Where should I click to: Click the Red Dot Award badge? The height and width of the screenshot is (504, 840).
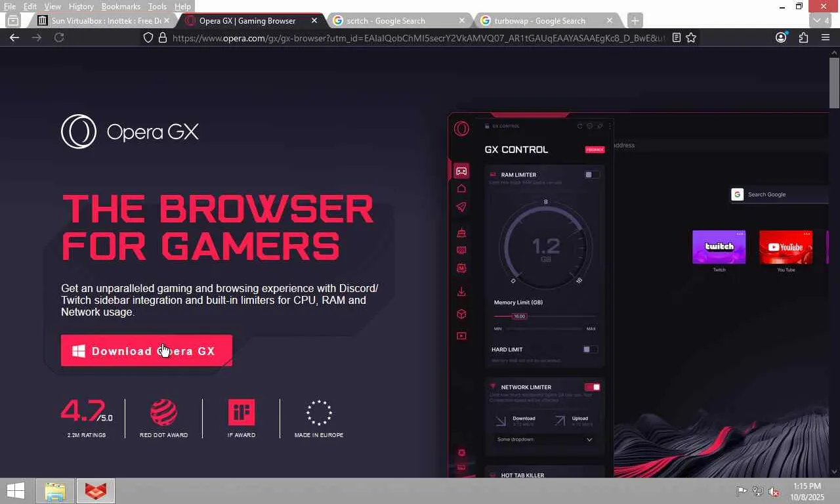click(163, 419)
